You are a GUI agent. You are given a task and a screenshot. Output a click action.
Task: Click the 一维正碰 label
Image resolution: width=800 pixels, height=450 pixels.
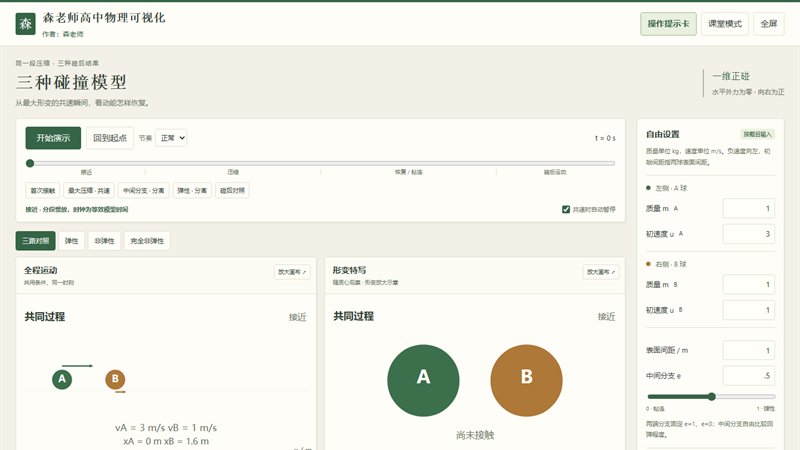point(731,76)
